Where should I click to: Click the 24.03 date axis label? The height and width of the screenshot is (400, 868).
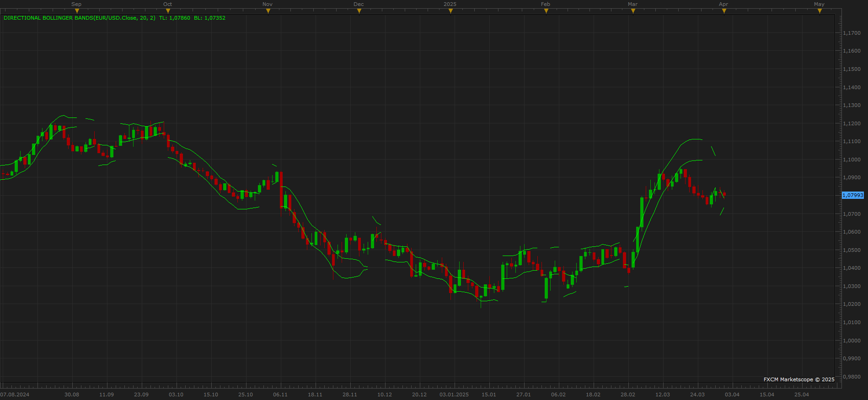(697, 395)
